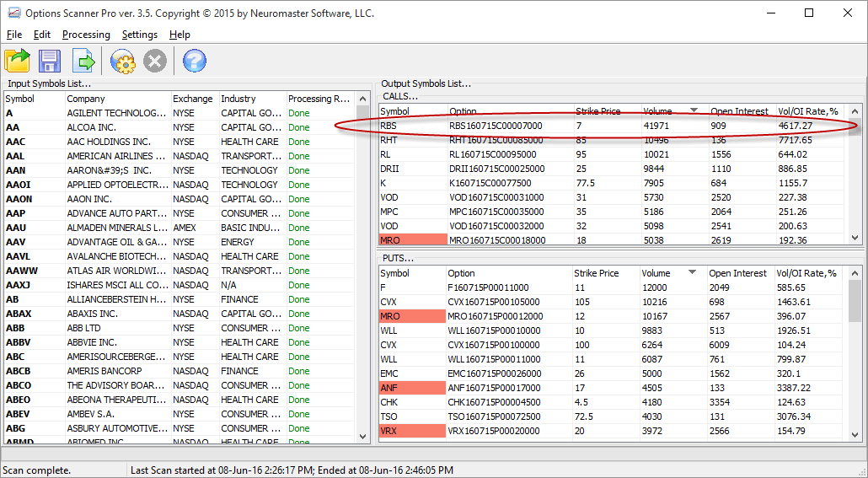The width and height of the screenshot is (868, 478).
Task: Select symbol AAOI in input list
Action: click(x=19, y=185)
